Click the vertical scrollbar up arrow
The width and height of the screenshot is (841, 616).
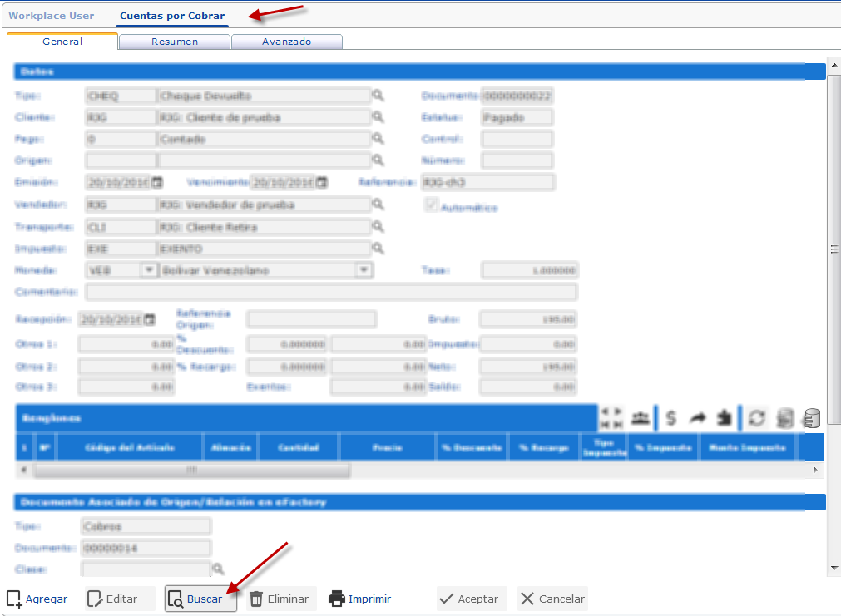point(834,66)
